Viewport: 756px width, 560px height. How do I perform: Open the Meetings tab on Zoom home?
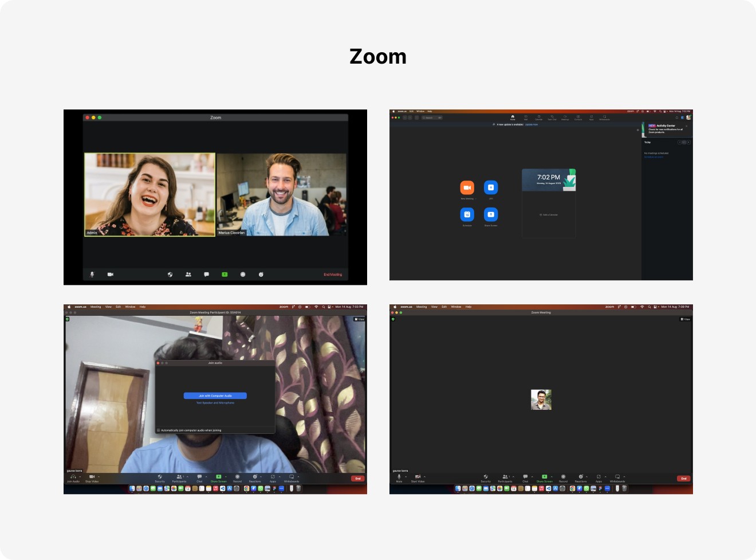tap(565, 118)
